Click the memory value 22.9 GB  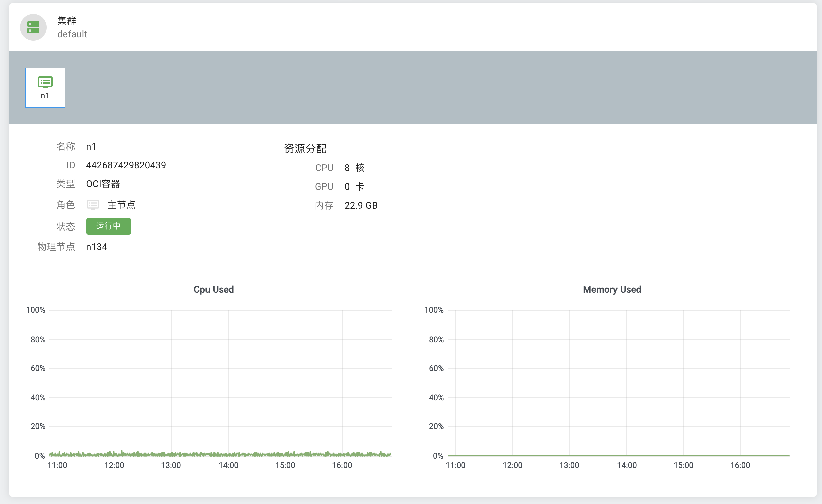click(x=361, y=205)
